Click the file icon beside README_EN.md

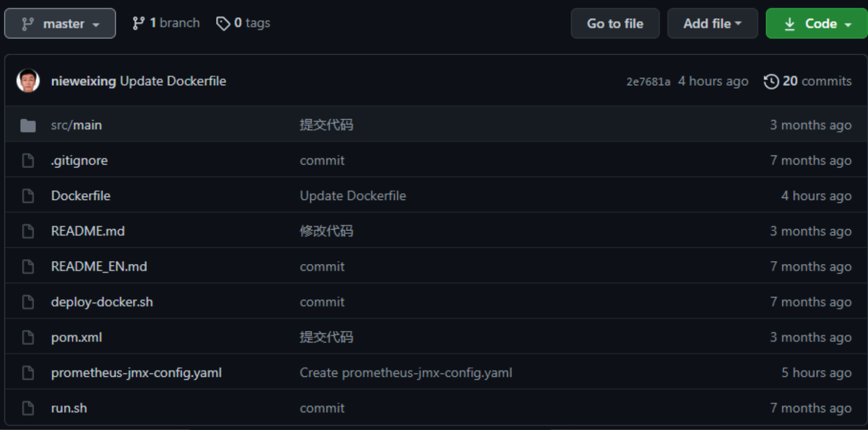[28, 266]
